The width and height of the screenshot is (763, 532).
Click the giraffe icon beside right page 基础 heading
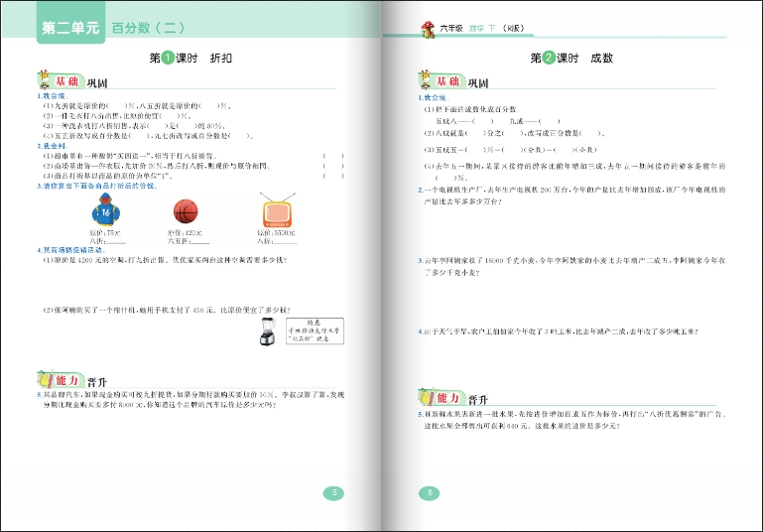coord(425,80)
